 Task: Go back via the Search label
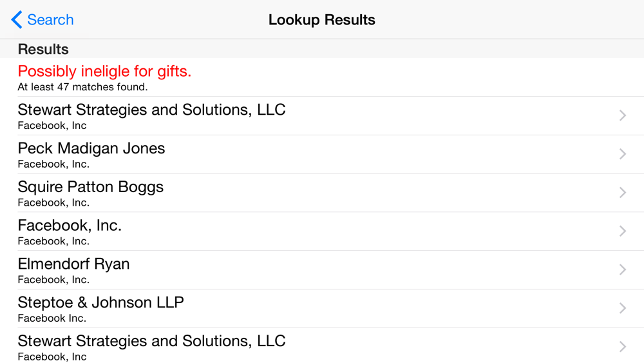tap(50, 20)
